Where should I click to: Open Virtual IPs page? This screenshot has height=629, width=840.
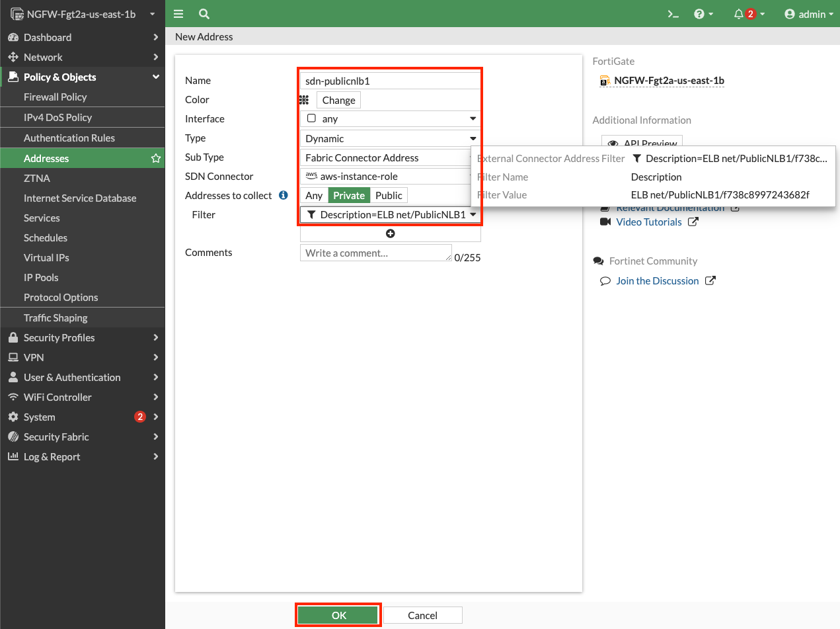pyautogui.click(x=46, y=257)
